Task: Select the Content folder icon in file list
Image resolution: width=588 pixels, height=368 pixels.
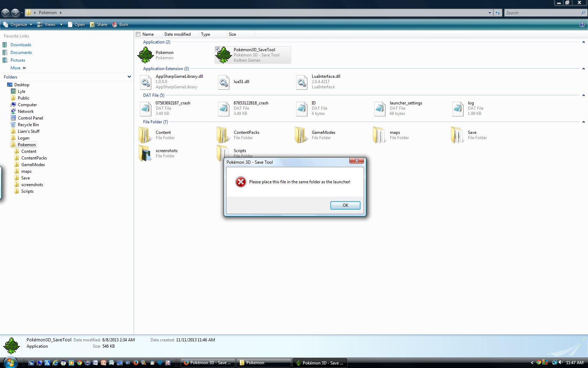Action: pyautogui.click(x=145, y=135)
